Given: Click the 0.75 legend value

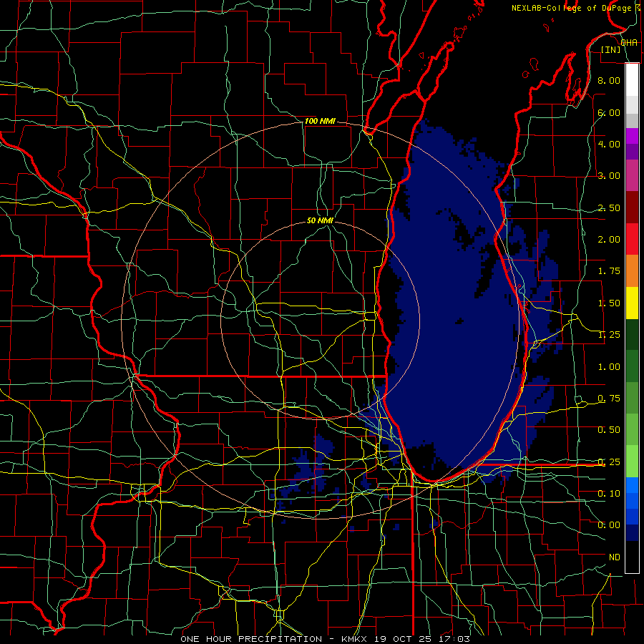Looking at the screenshot, I should (x=609, y=399).
